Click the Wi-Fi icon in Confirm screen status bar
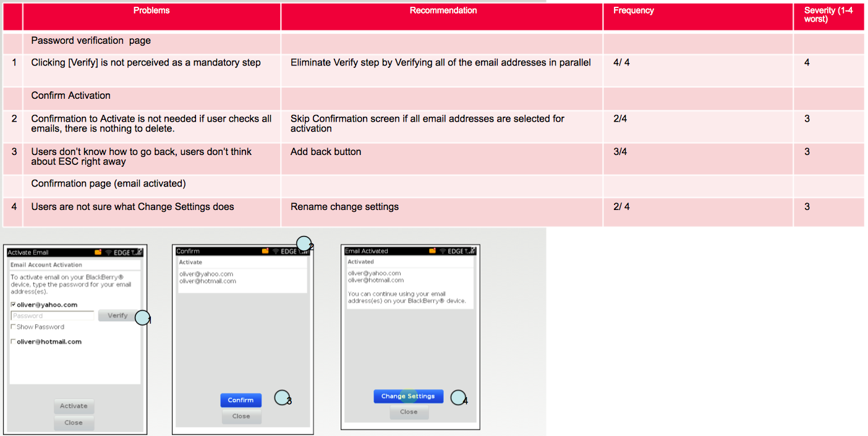Screen dimensions: 868x436 point(275,251)
